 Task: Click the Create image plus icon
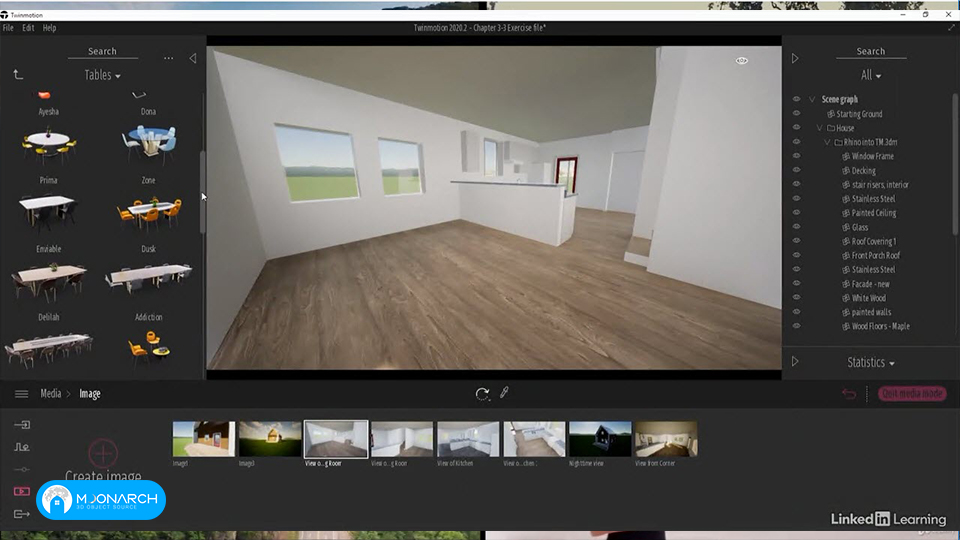click(103, 454)
